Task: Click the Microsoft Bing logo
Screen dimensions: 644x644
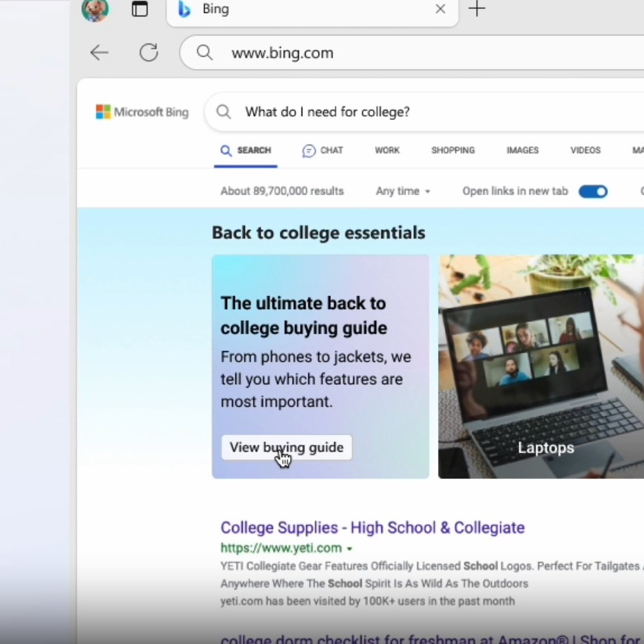Action: [x=142, y=112]
